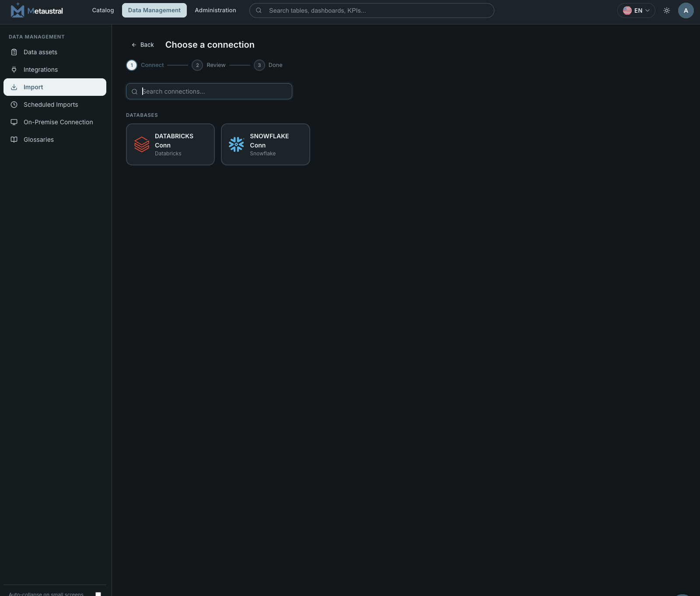The width and height of the screenshot is (700, 596).
Task: Choose the DATABRICKS Conn card
Action: (170, 144)
